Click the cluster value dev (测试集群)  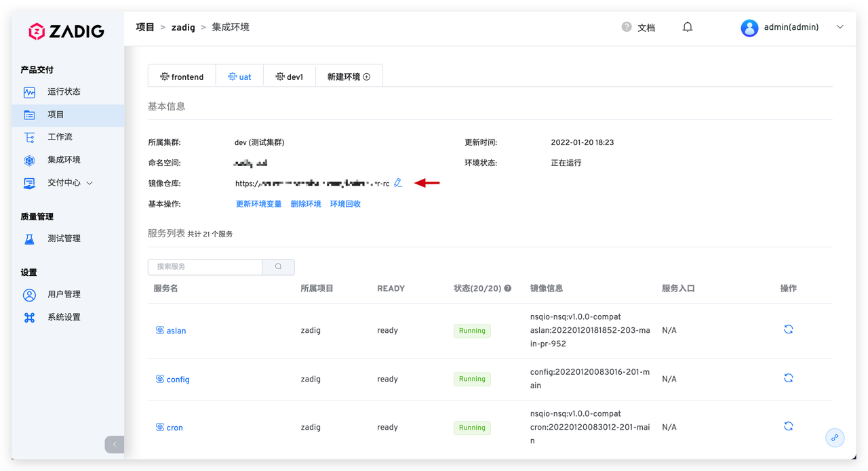tap(260, 143)
